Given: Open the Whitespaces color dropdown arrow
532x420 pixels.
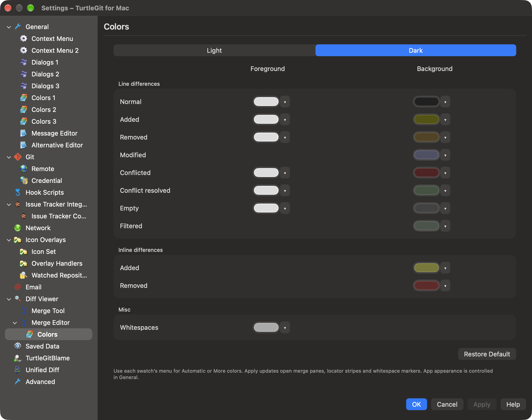Looking at the screenshot, I should tap(285, 328).
